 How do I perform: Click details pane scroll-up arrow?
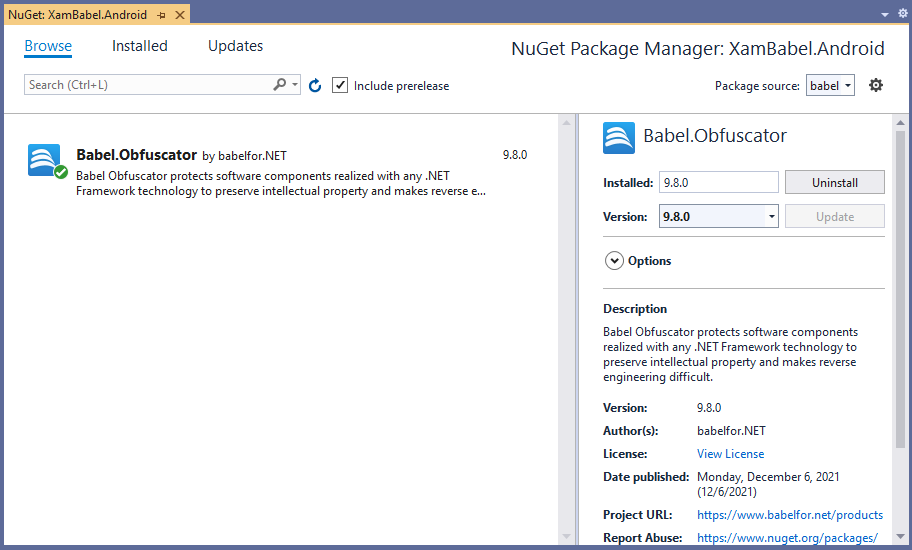[900, 123]
